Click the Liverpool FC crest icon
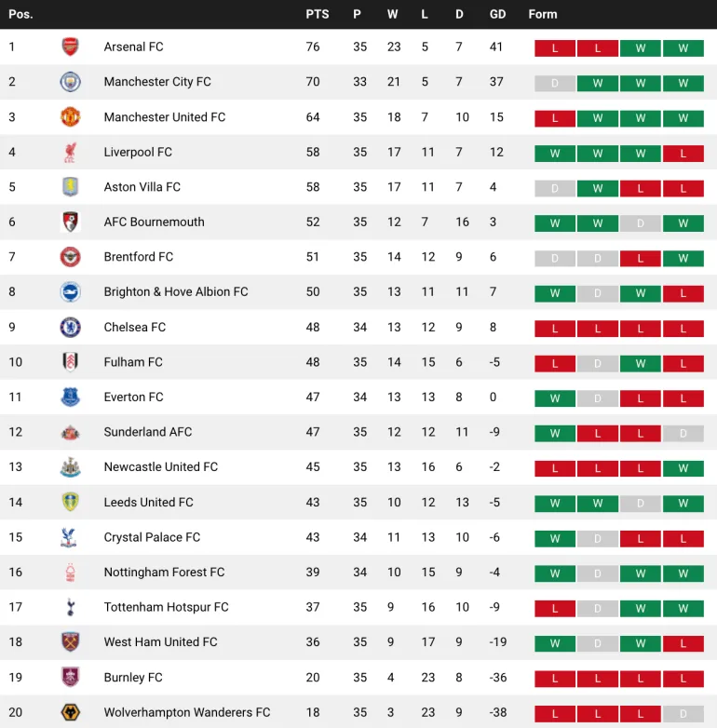Screen dimensions: 717x728 [70, 153]
